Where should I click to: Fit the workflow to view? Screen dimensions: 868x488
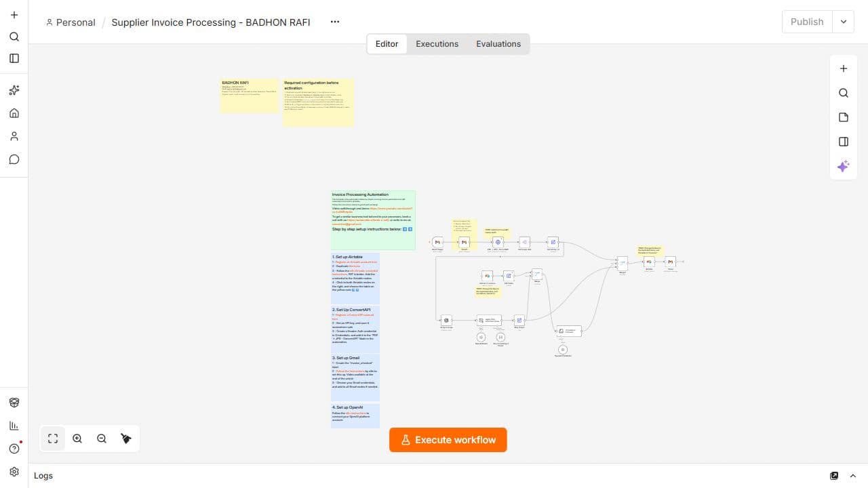tap(53, 439)
